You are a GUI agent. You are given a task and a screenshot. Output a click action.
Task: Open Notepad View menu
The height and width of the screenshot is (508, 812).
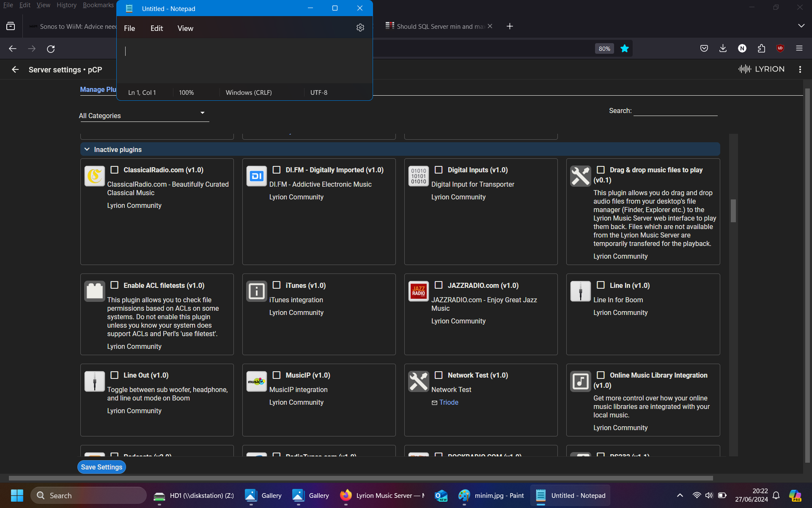[x=185, y=28]
